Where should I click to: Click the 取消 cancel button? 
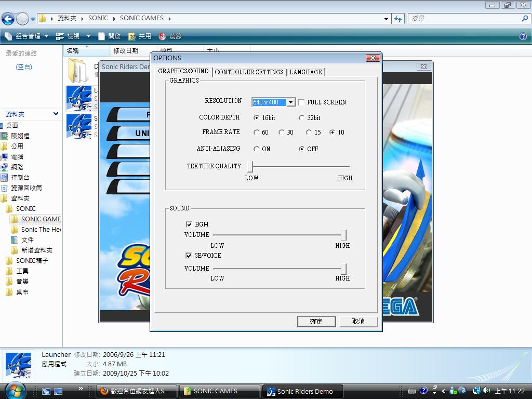[x=358, y=322]
